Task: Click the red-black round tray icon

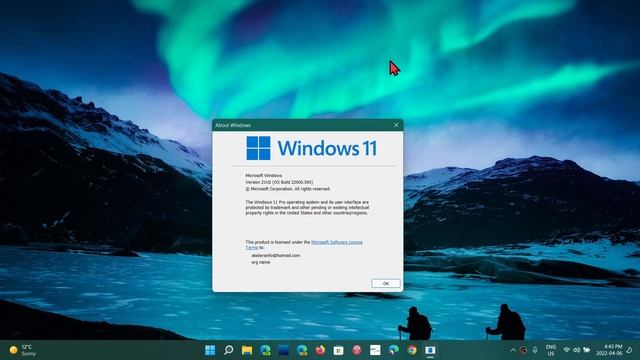Action: point(523,350)
